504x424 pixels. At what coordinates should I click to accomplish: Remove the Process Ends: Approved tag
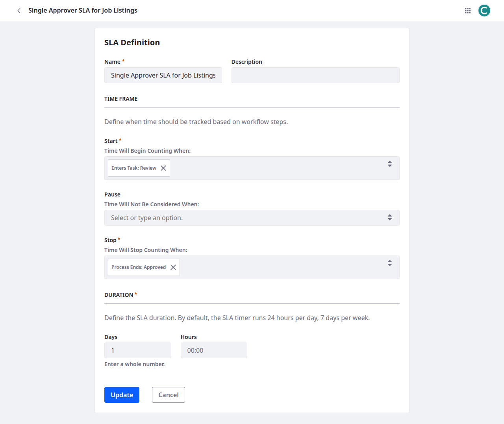(173, 267)
